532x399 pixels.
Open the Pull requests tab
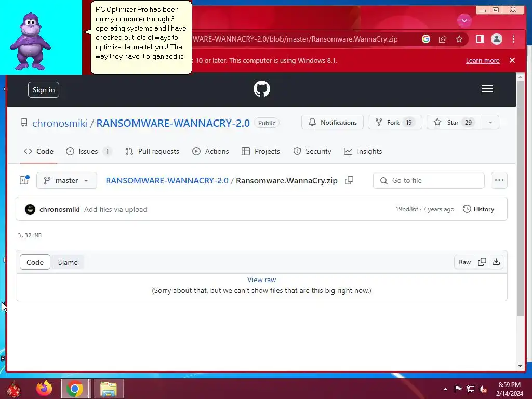[x=152, y=151]
